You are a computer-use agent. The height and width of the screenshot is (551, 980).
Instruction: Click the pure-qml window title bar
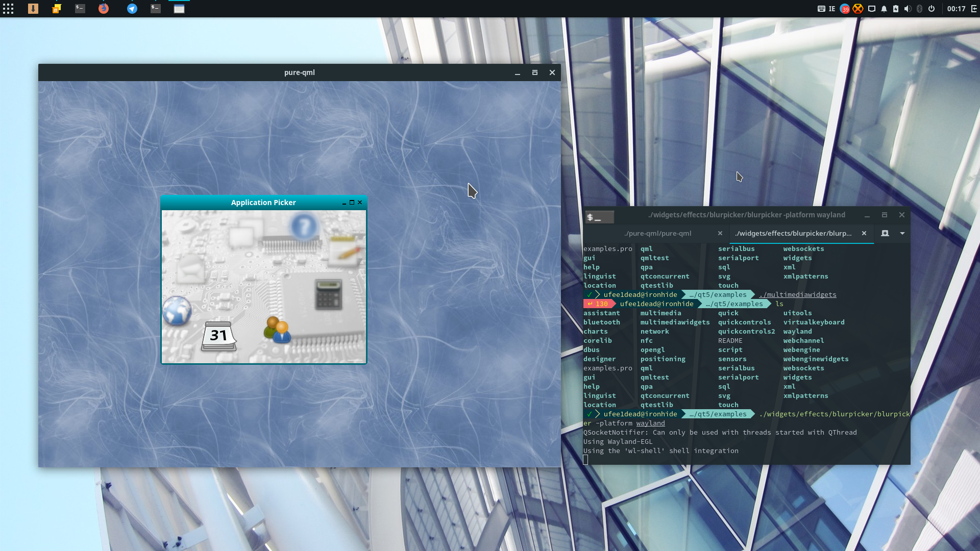click(x=300, y=72)
